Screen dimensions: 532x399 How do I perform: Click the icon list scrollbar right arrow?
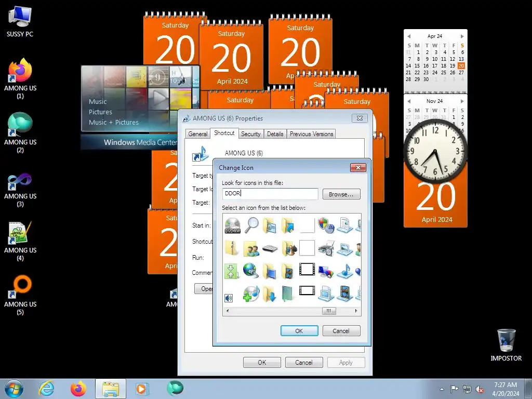click(356, 311)
